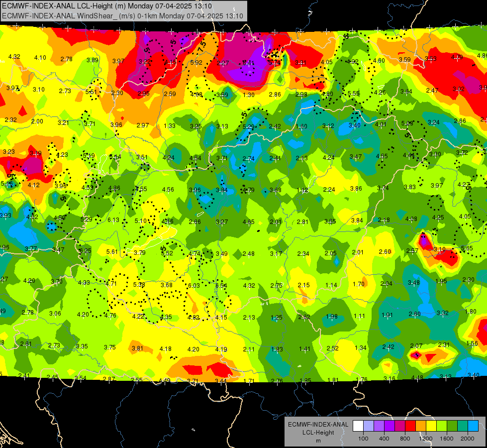Click the LCL-Height label in the legend box
This screenshot has height=448, width=487.
[x=318, y=433]
